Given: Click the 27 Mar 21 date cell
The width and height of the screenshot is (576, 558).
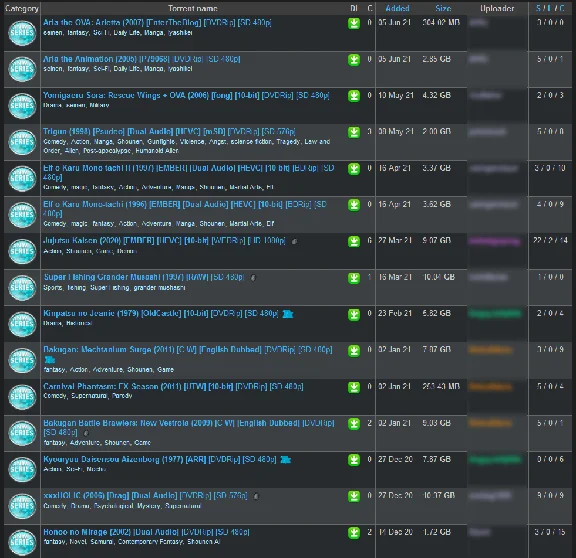Looking at the screenshot, I should pos(395,241).
